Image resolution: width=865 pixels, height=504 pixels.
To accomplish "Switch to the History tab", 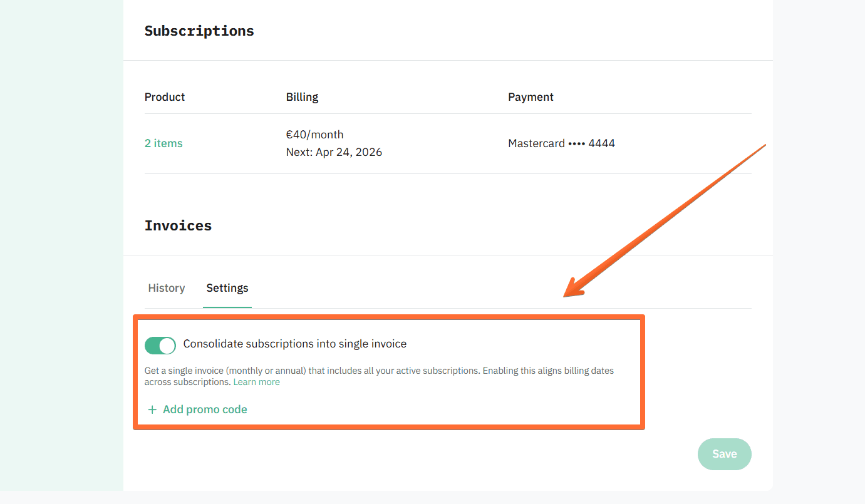I will point(166,288).
